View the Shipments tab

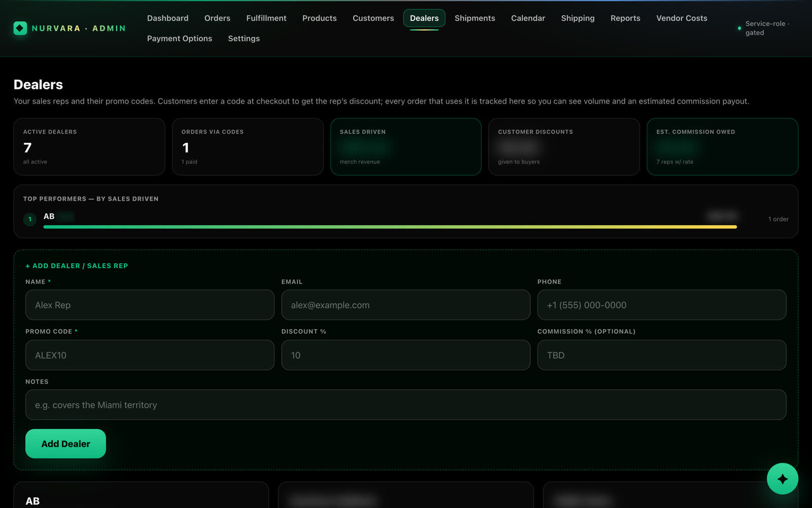point(475,18)
